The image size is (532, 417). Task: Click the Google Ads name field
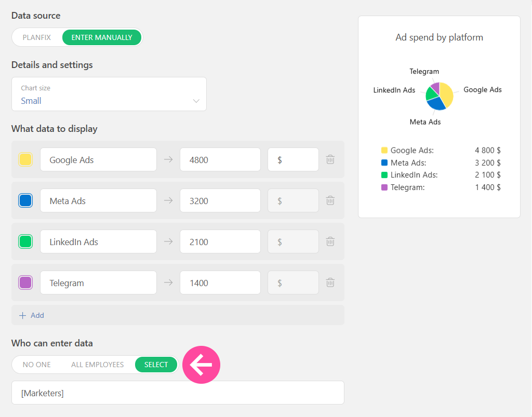tap(98, 159)
